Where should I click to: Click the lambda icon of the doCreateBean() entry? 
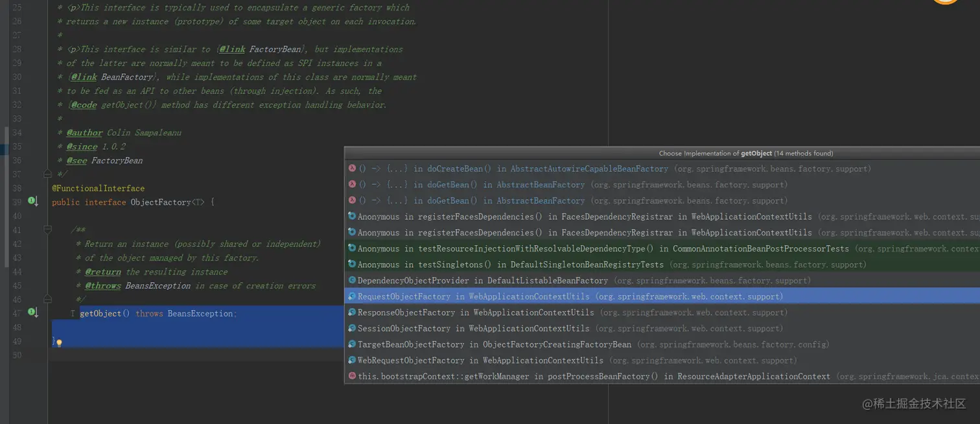352,169
